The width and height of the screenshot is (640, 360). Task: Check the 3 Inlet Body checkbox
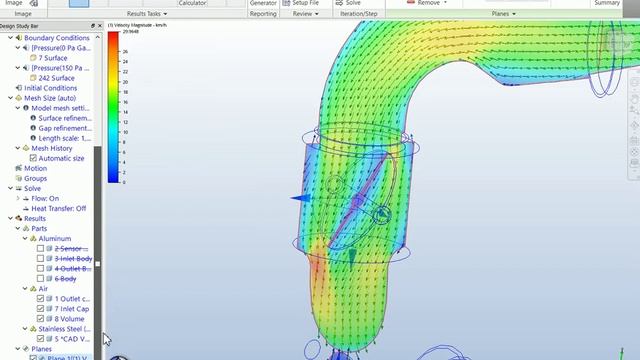click(40, 258)
